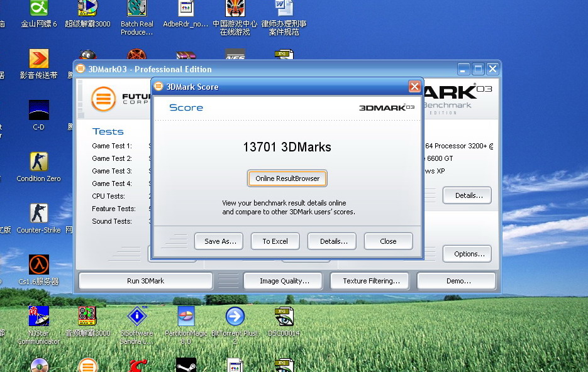Click the Run 3DMark button
588x372 pixels.
(x=146, y=281)
